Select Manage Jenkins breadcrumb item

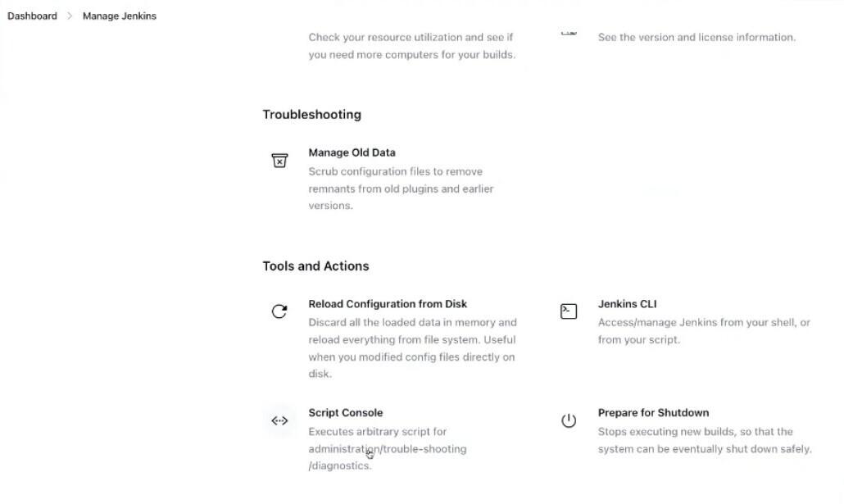pos(120,16)
